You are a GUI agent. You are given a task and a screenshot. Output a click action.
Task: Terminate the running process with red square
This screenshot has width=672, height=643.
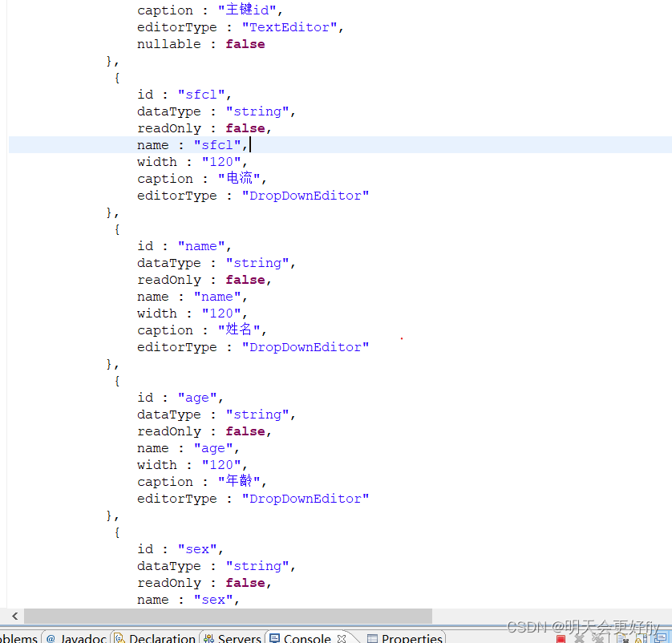pyautogui.click(x=561, y=639)
